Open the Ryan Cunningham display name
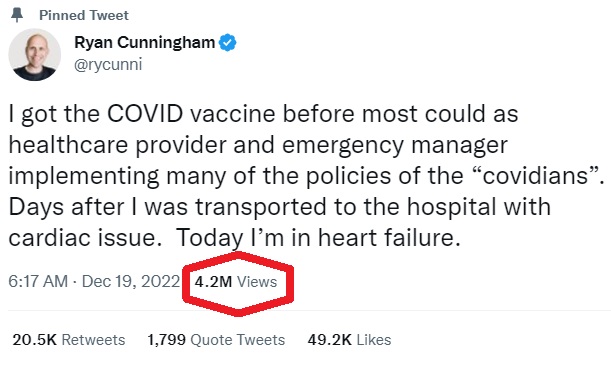 [145, 42]
